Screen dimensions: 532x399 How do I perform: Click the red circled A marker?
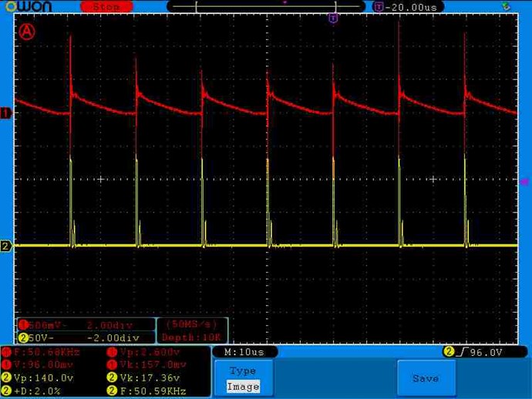coord(27,32)
